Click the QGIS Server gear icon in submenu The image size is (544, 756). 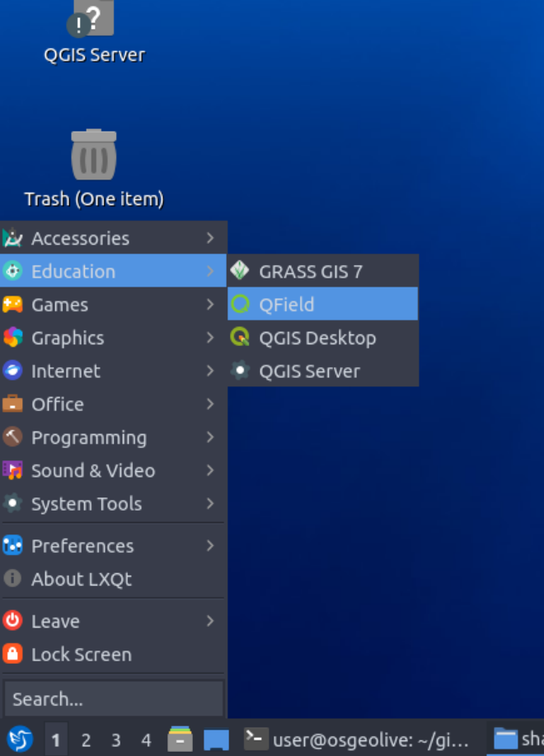click(x=240, y=371)
